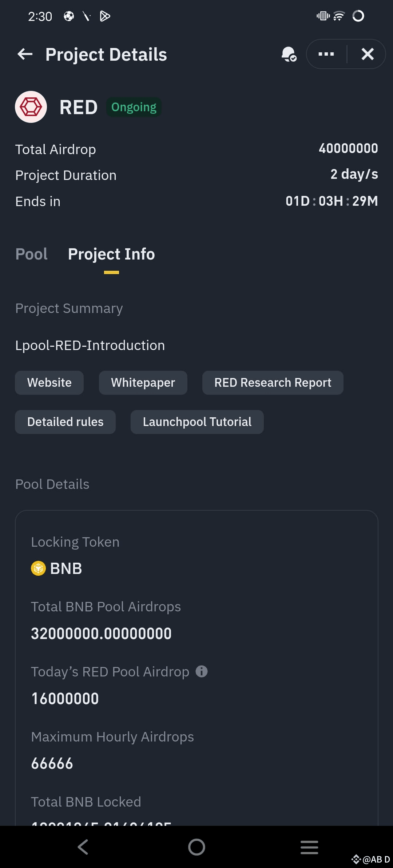Open the three-dots more options menu
Image resolution: width=393 pixels, height=868 pixels.
click(x=326, y=54)
